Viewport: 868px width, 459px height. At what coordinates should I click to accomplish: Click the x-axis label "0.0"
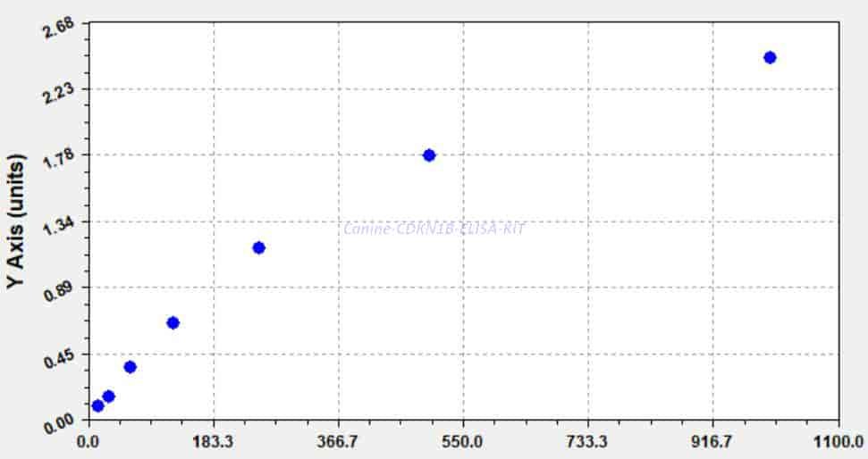click(x=88, y=442)
